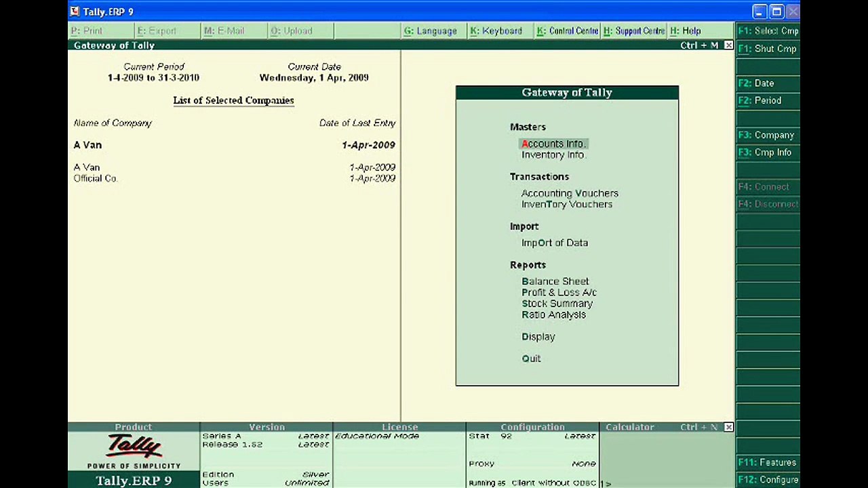Viewport: 868px width, 488px height.
Task: Click the F2: Date button
Action: click(x=768, y=83)
